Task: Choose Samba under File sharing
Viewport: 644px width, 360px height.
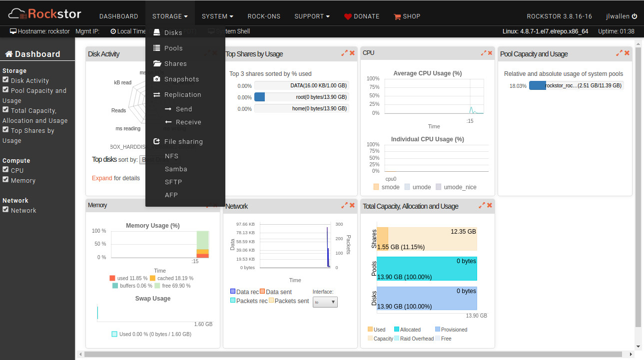Action: (x=176, y=169)
